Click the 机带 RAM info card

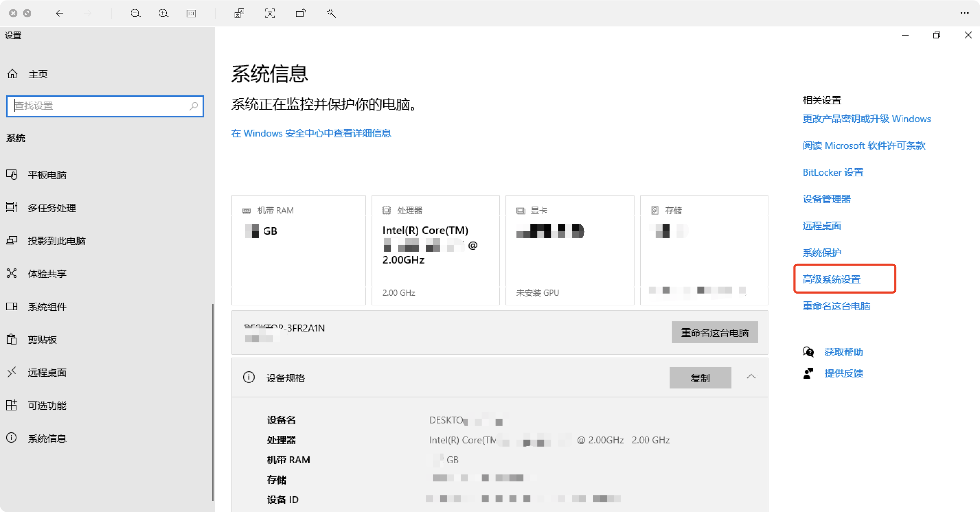click(x=299, y=250)
